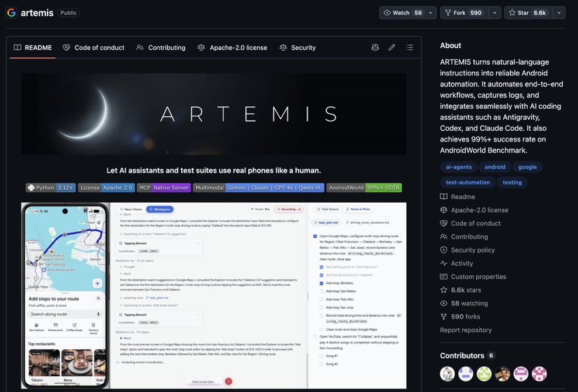Click the fifth contributor avatar
The width and height of the screenshot is (578, 392).
(521, 373)
